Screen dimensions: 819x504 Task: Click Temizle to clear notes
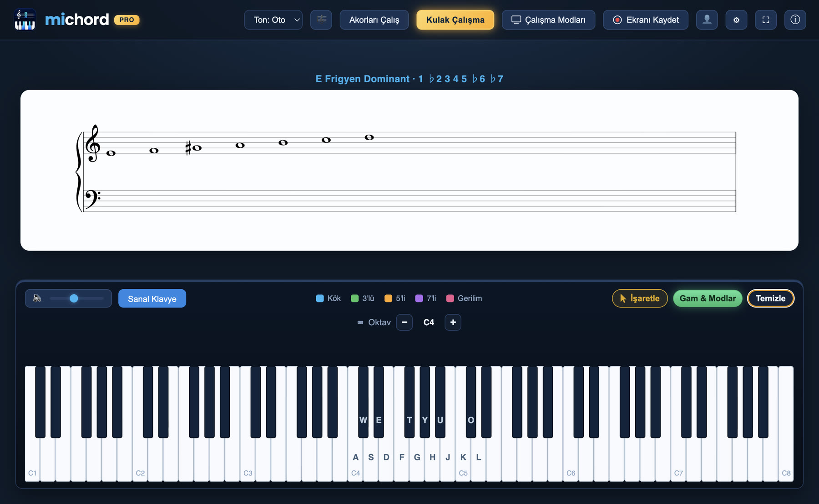[771, 298]
